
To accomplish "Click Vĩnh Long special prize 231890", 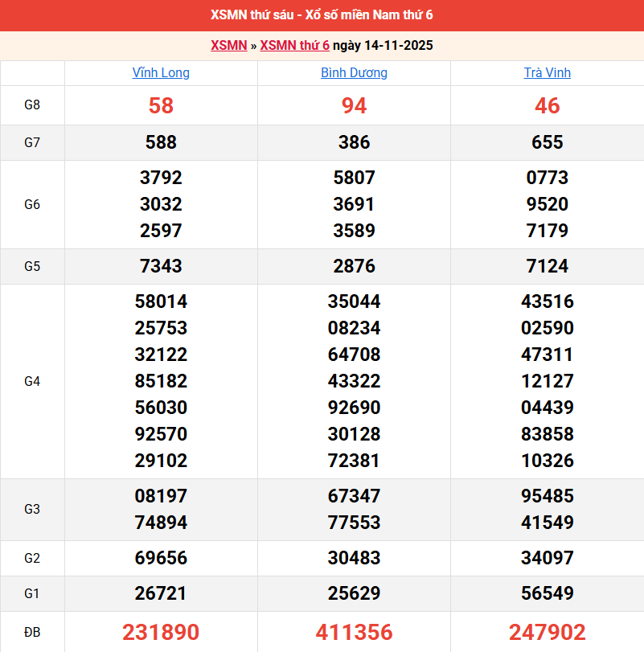I will coord(161,632).
